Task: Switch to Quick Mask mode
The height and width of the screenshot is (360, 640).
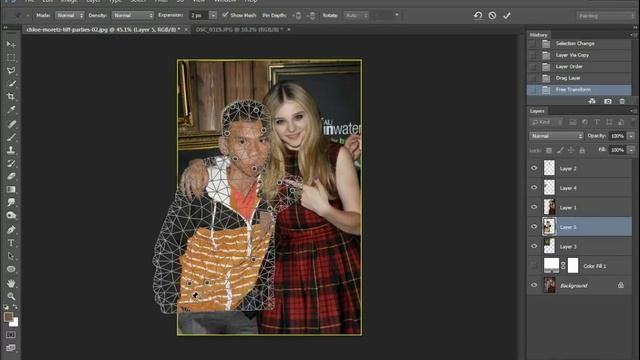Action: [11, 335]
